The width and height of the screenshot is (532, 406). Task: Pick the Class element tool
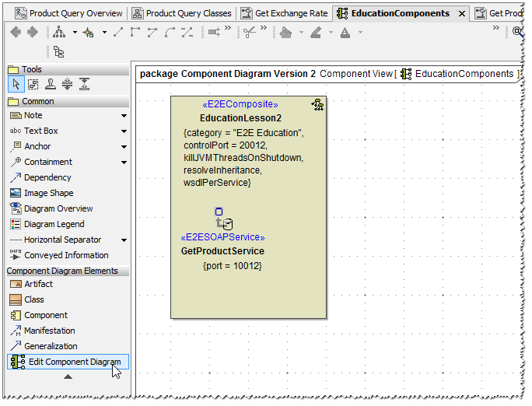pos(33,299)
